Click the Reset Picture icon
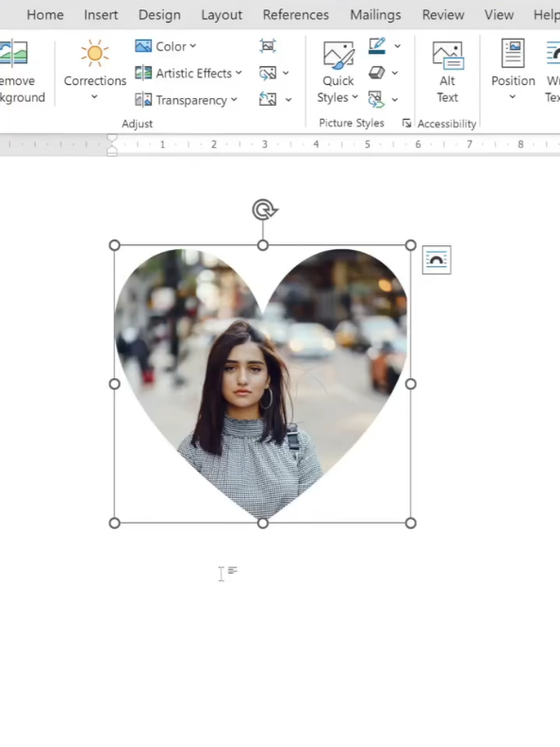 click(x=268, y=99)
